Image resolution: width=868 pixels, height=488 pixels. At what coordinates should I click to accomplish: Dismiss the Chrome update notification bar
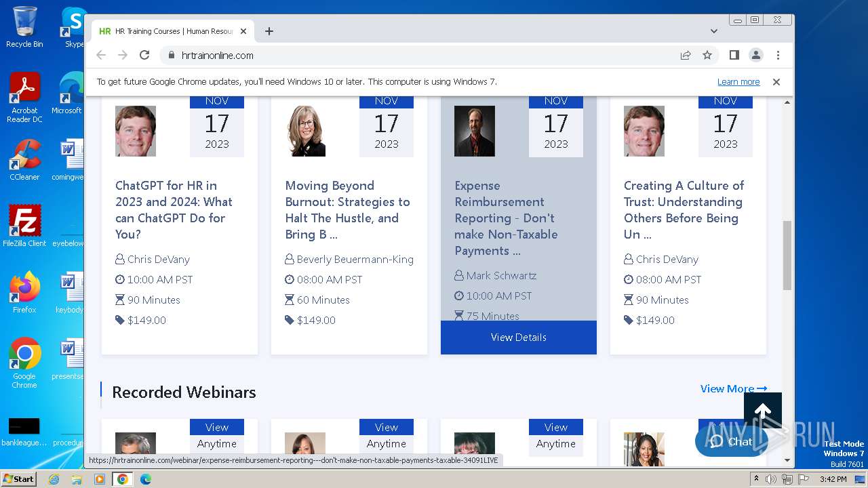click(776, 82)
